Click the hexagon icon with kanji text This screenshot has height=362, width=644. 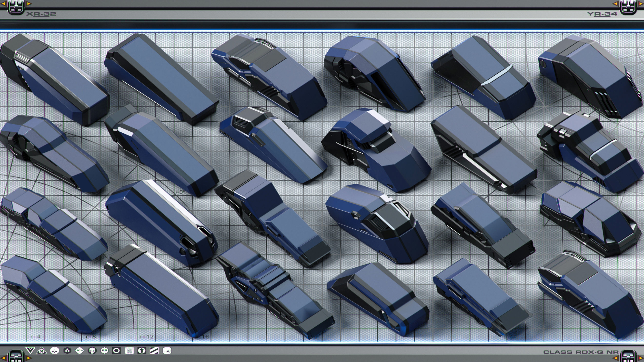(x=104, y=351)
